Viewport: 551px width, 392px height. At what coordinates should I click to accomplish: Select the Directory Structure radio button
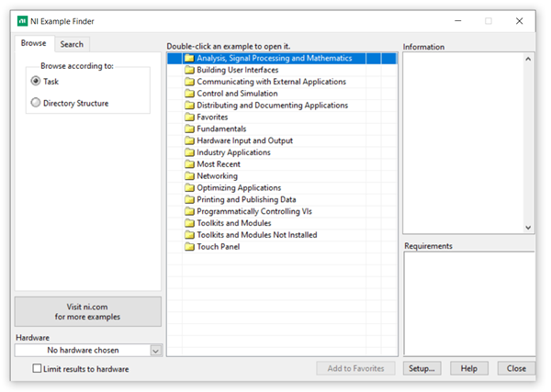pyautogui.click(x=36, y=103)
